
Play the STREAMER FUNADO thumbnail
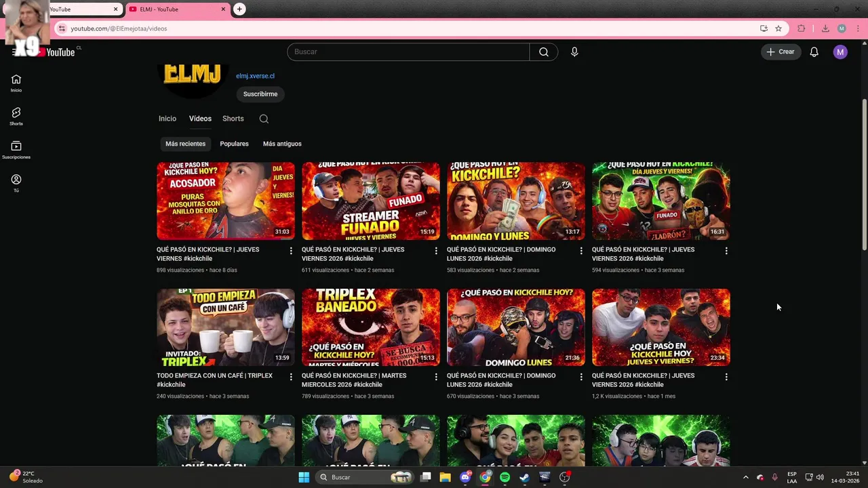(371, 201)
